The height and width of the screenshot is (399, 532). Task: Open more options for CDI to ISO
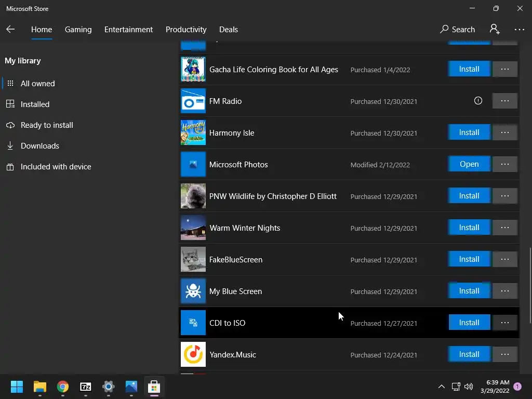tap(505, 322)
